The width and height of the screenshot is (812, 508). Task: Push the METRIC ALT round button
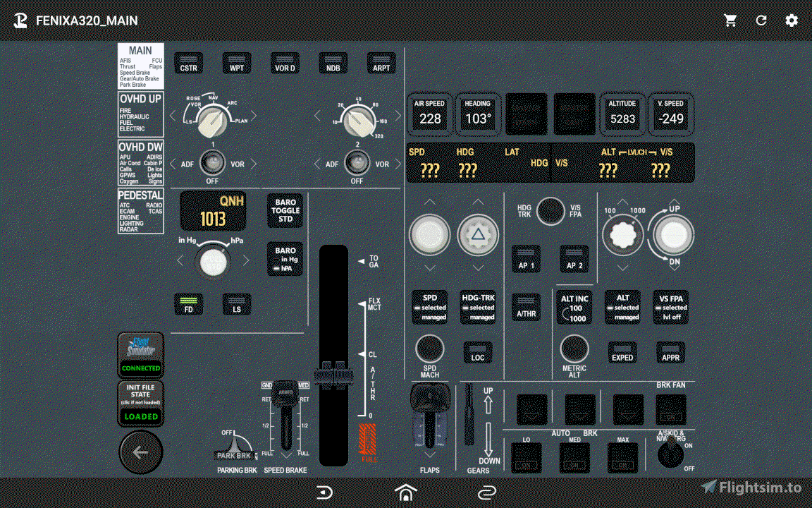coord(574,349)
